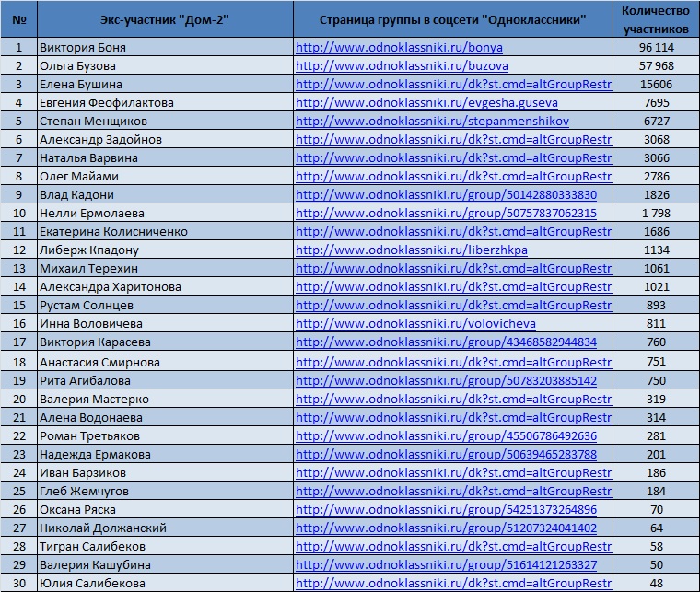Image resolution: width=700 pixels, height=592 pixels.
Task: Open group link ending 51614121263327
Action: point(446,564)
